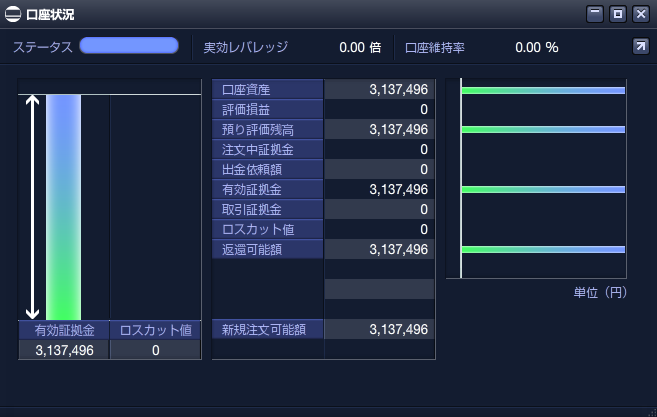The image size is (657, 417).
Task: Maximize the 口座状況 window
Action: click(618, 13)
